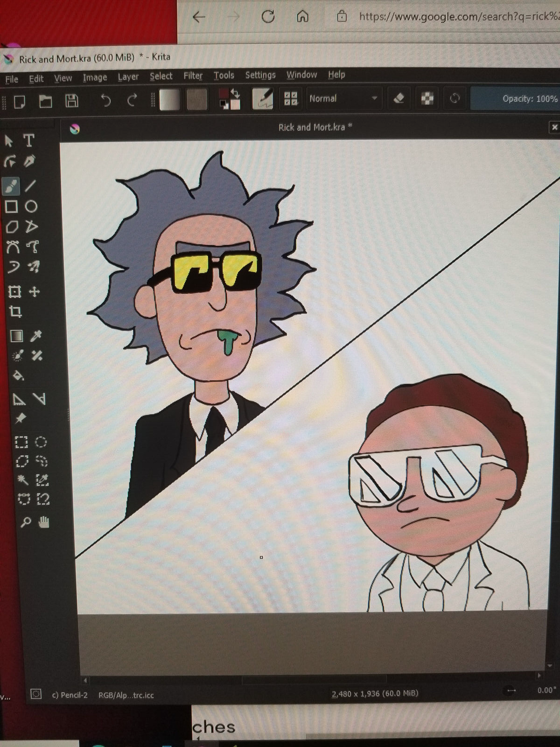The height and width of the screenshot is (747, 560).
Task: Select the Magnetic Selection tool
Action: pyautogui.click(x=43, y=500)
